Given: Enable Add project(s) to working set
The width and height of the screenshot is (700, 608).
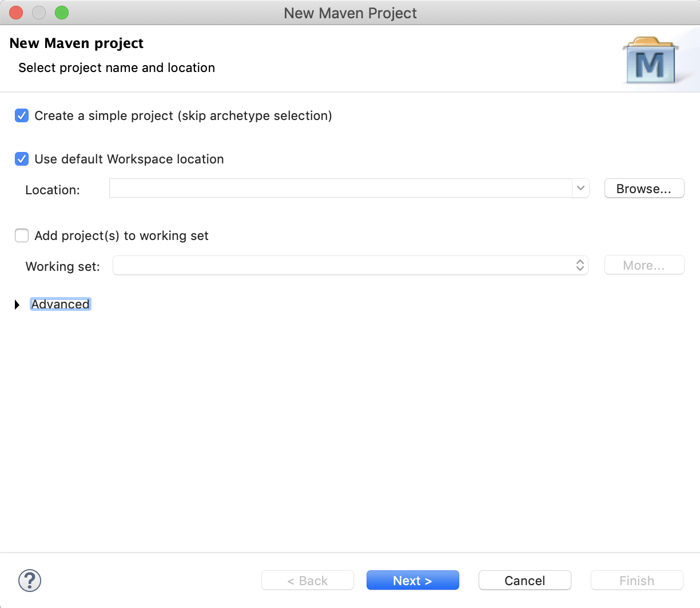Looking at the screenshot, I should 22,235.
